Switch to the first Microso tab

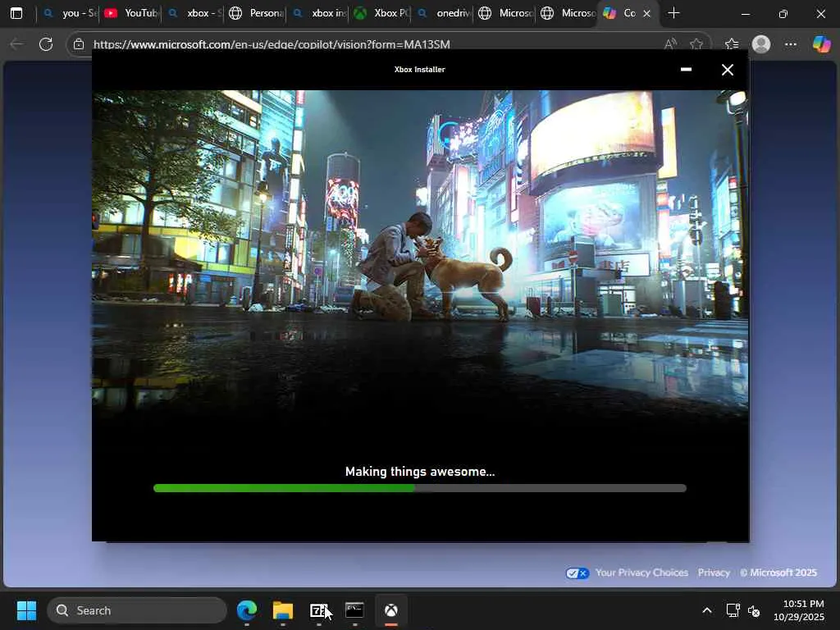pyautogui.click(x=505, y=13)
